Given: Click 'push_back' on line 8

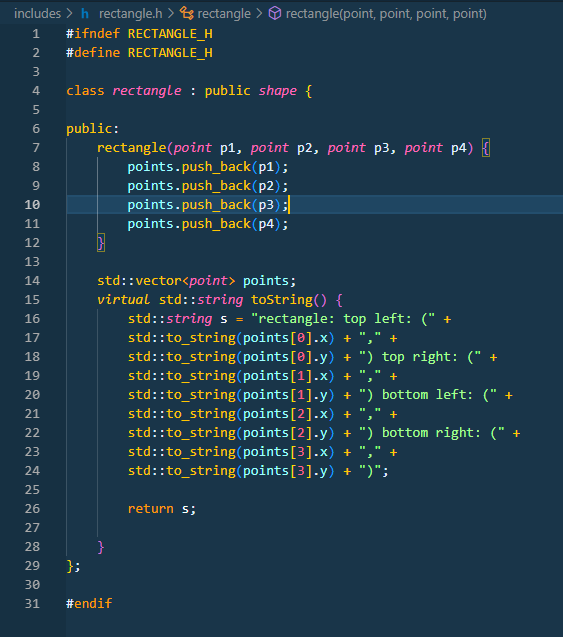Looking at the screenshot, I should point(216,167).
